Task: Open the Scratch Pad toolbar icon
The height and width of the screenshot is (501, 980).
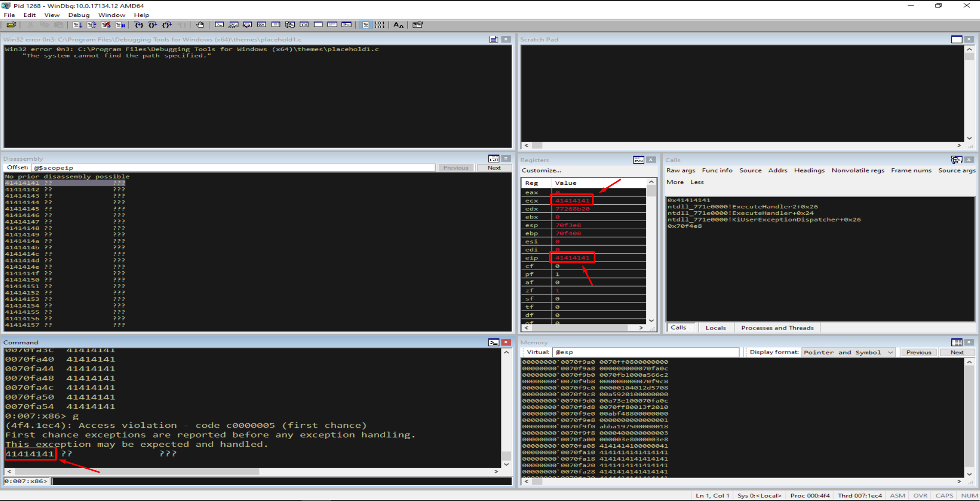Action: click(318, 25)
